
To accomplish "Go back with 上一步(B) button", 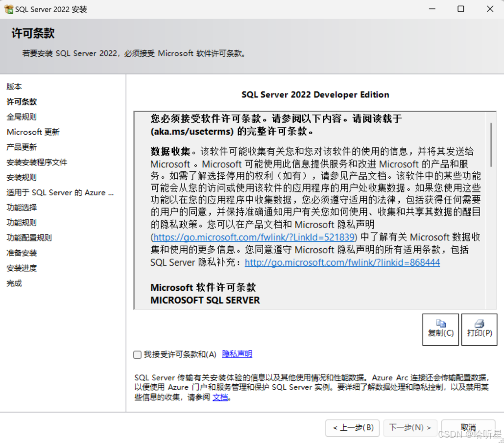I will coord(353,428).
